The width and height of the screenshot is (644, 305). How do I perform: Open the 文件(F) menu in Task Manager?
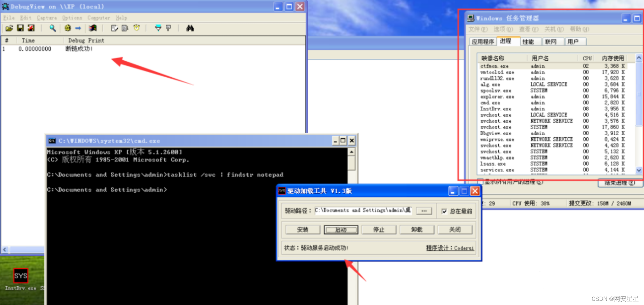(x=478, y=29)
